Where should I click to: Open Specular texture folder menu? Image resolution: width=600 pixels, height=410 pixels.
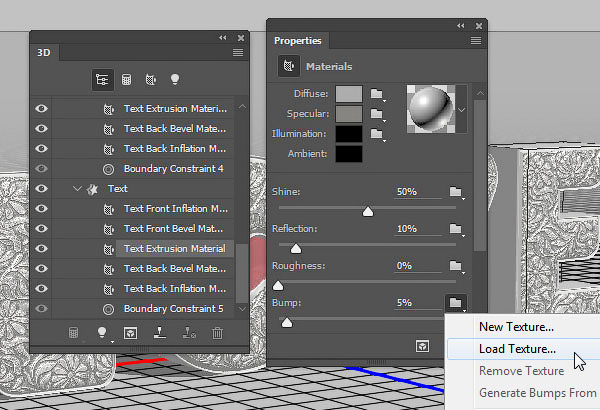point(377,114)
